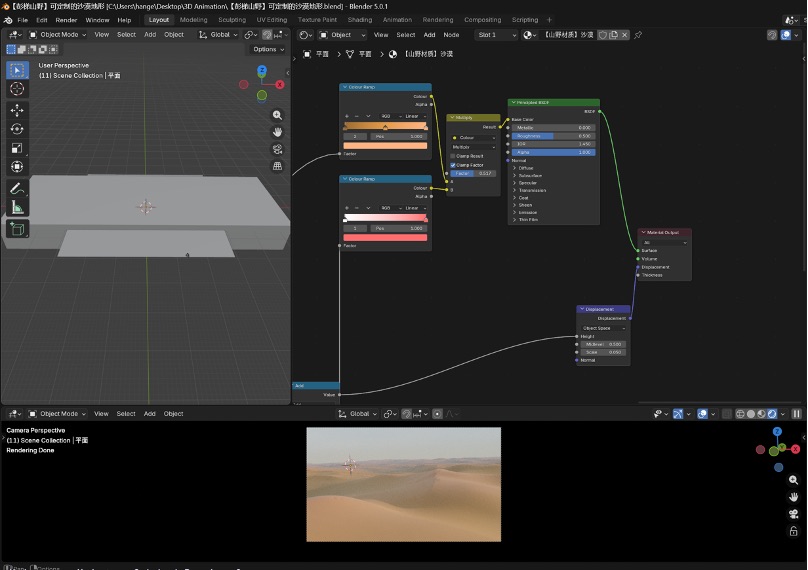Screen dimensions: 808x570
Task: Choose the Rotate tool
Action: pos(17,129)
